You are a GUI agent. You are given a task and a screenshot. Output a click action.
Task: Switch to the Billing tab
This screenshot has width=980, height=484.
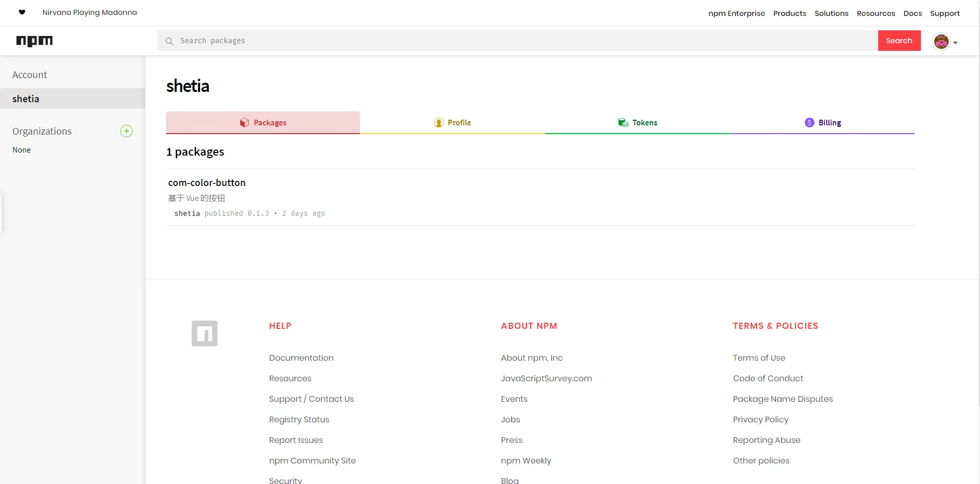coord(823,123)
